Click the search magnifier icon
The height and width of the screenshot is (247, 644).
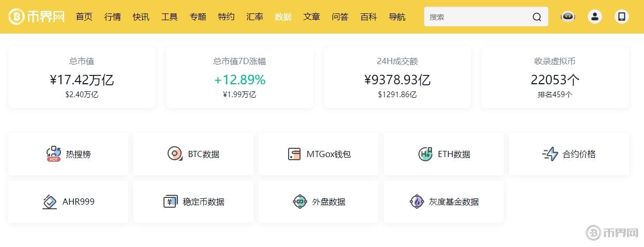(537, 17)
